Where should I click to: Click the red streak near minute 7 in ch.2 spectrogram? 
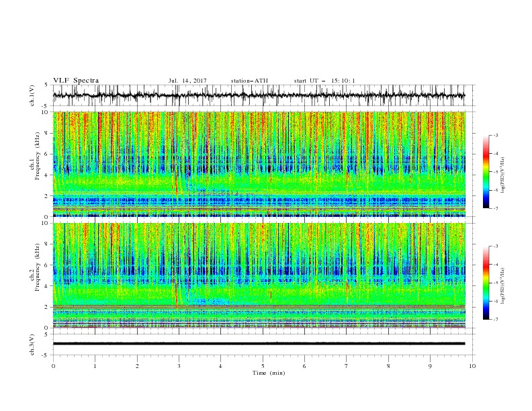[347, 291]
